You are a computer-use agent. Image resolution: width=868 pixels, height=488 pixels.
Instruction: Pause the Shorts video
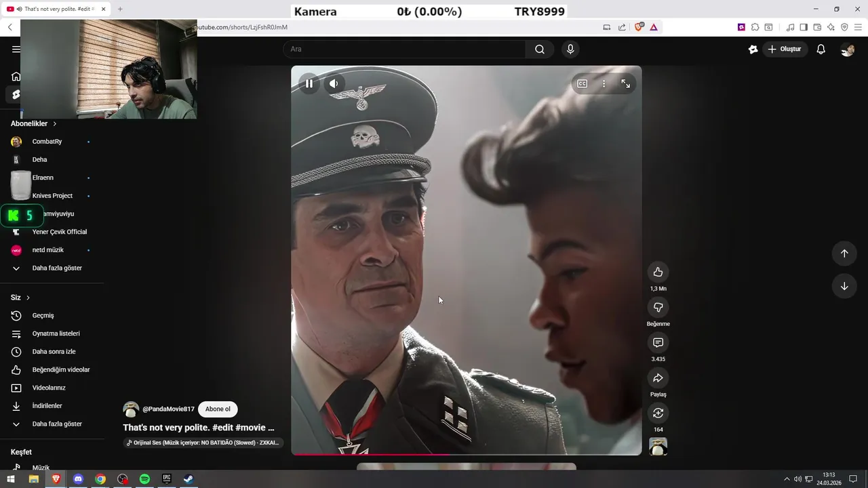click(309, 83)
